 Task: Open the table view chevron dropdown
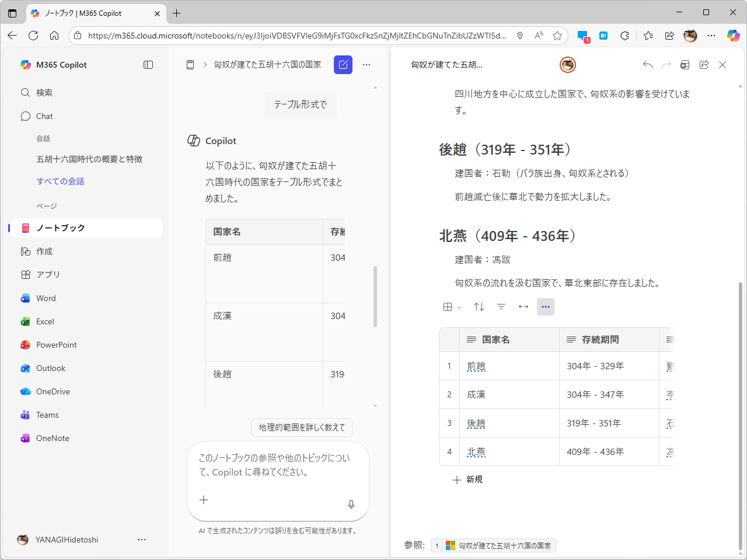[x=459, y=306]
